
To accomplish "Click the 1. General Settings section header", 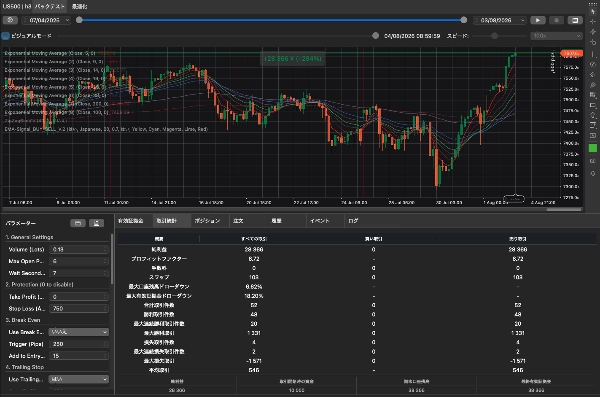I will tap(29, 237).
